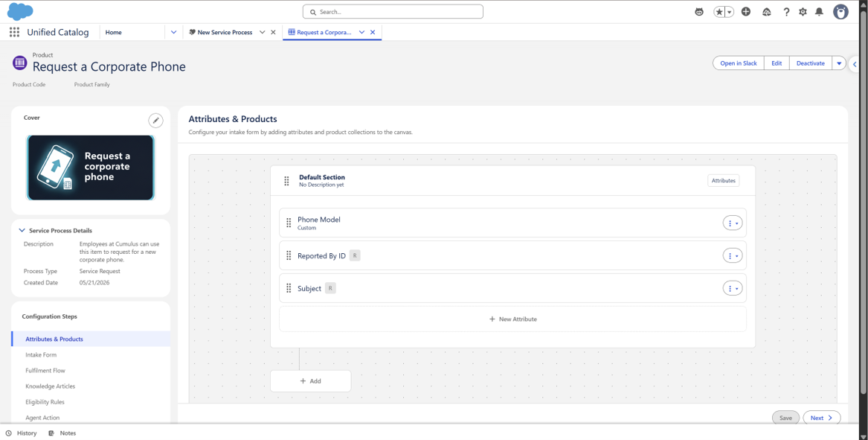Go to the Home navigation tab

pyautogui.click(x=114, y=32)
